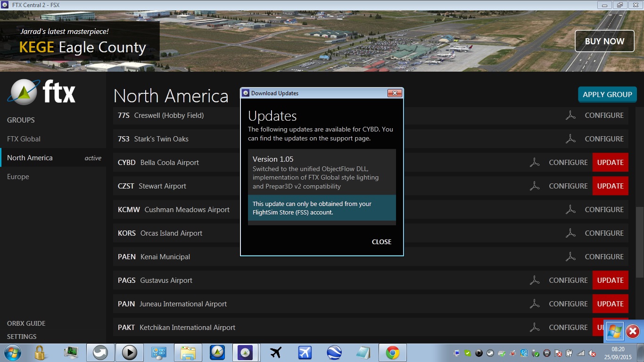Open the Windows Start menu
644x362 pixels.
pyautogui.click(x=12, y=353)
